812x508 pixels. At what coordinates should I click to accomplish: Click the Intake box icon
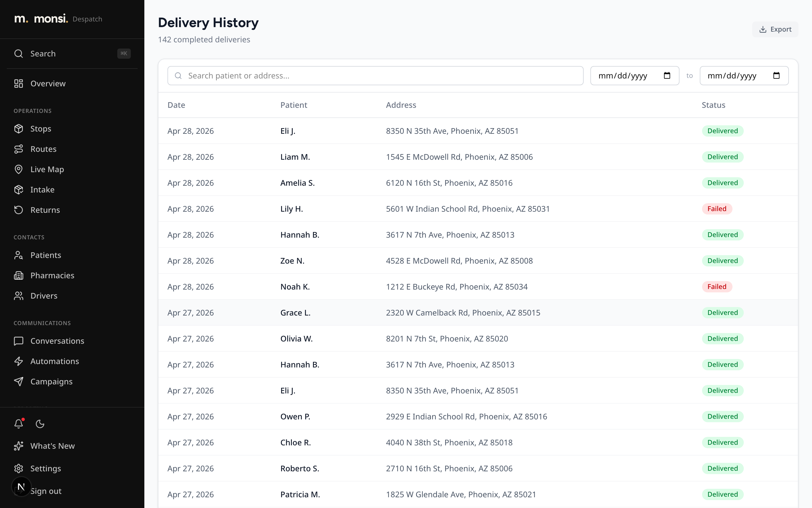(x=19, y=189)
